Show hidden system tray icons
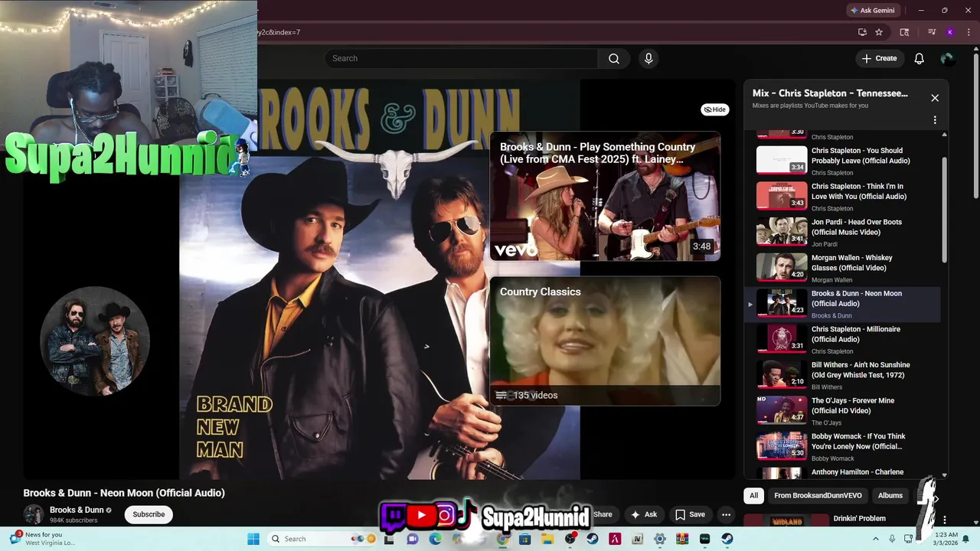980x551 pixels. click(x=876, y=539)
